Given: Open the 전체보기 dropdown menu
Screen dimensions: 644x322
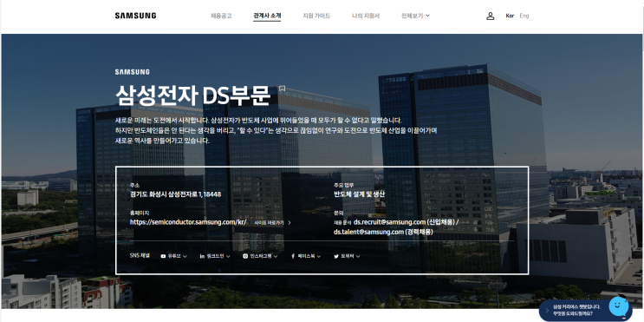Looking at the screenshot, I should point(415,16).
